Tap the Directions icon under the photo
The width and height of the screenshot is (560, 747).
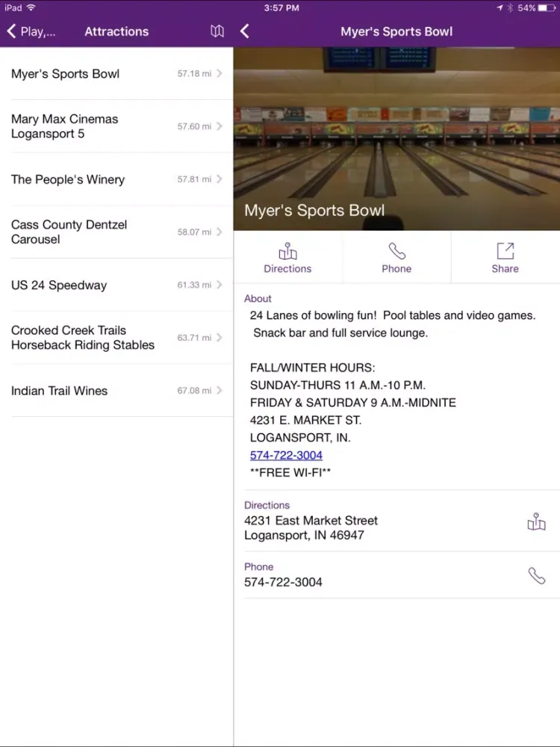pyautogui.click(x=287, y=250)
